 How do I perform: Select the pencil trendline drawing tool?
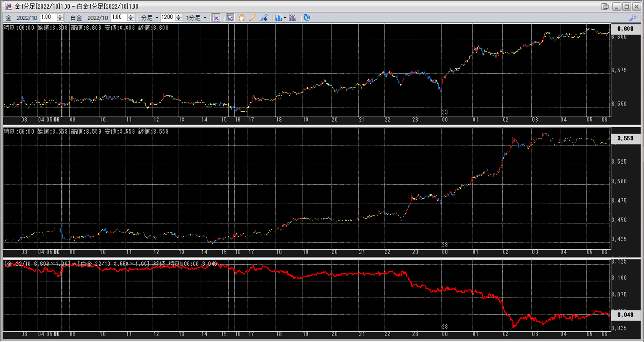(x=252, y=18)
